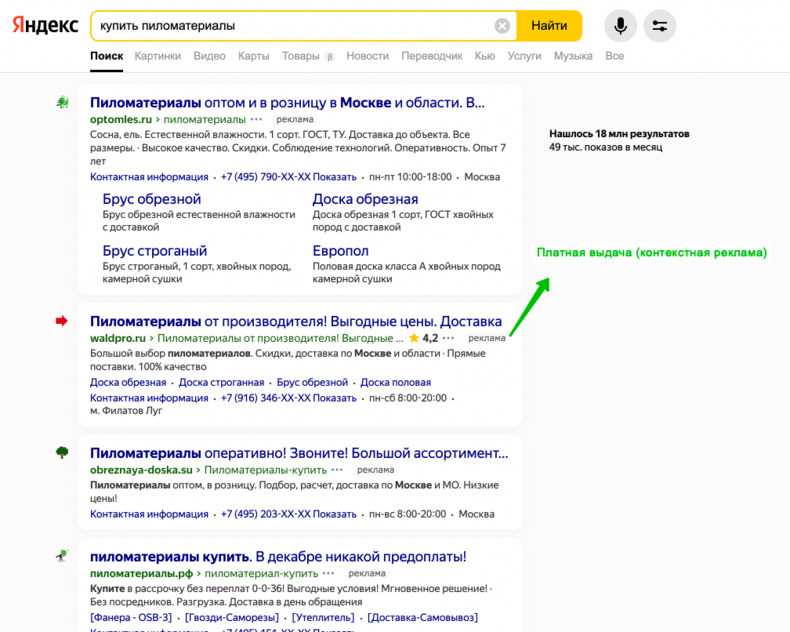Open waldpro Доска строганная quick link
This screenshot has width=790, height=632.
(x=221, y=383)
